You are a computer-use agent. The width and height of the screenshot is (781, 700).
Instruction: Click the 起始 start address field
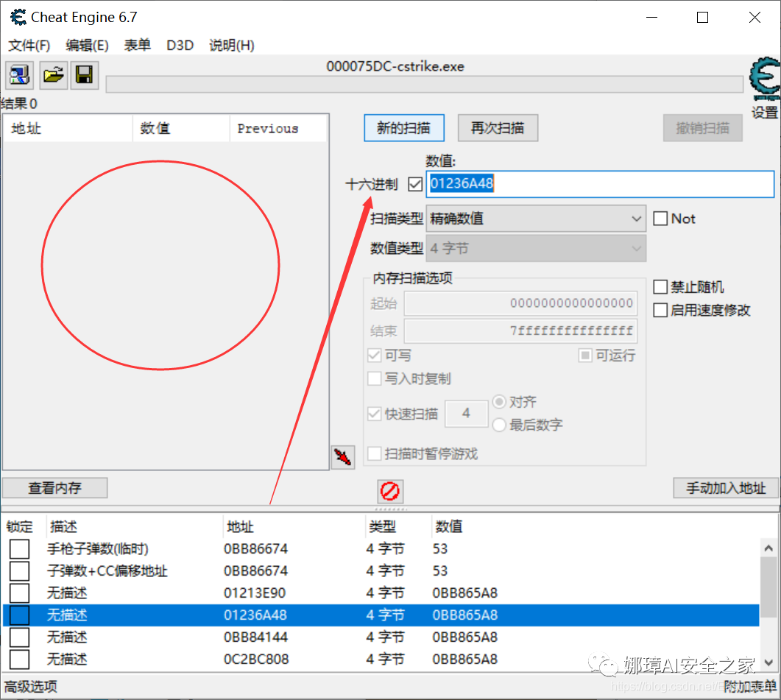(x=520, y=303)
